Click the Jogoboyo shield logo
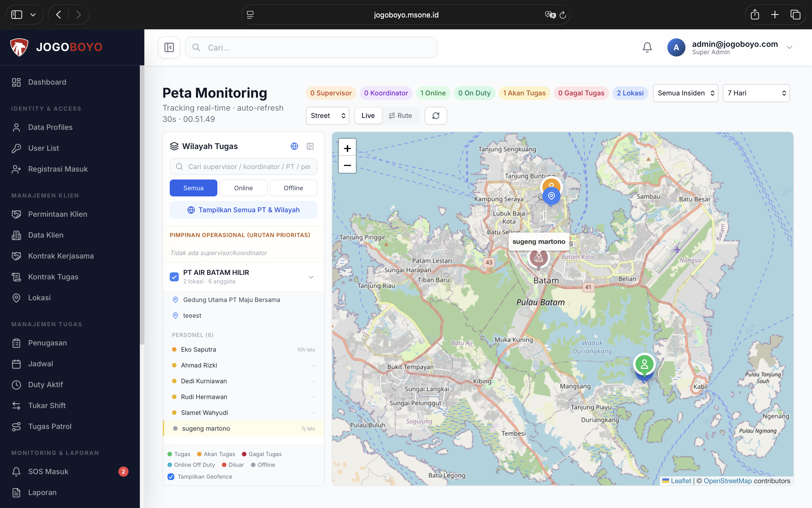This screenshot has height=508, width=812. [19, 47]
